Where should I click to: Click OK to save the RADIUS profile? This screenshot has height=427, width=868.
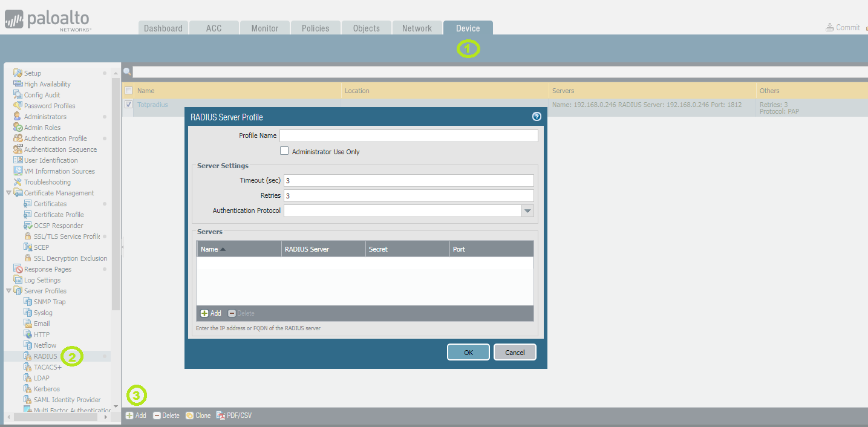coord(468,352)
